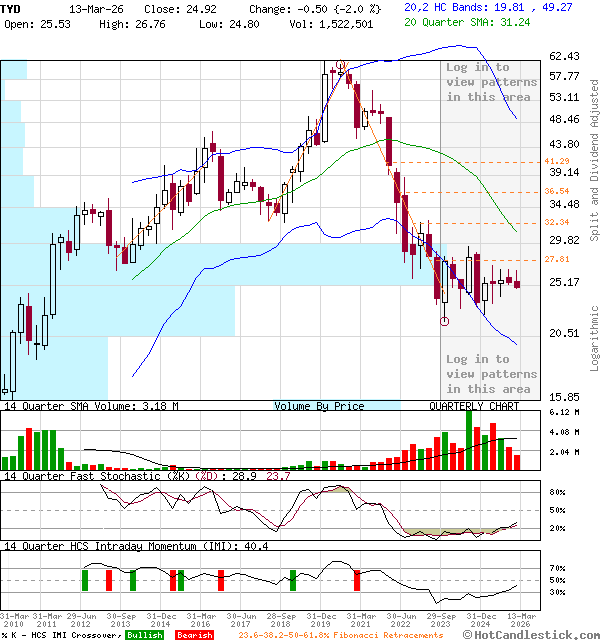600x640 pixels.
Task: Click the 36.54 Fibonacci retracement label
Action: 557,191
